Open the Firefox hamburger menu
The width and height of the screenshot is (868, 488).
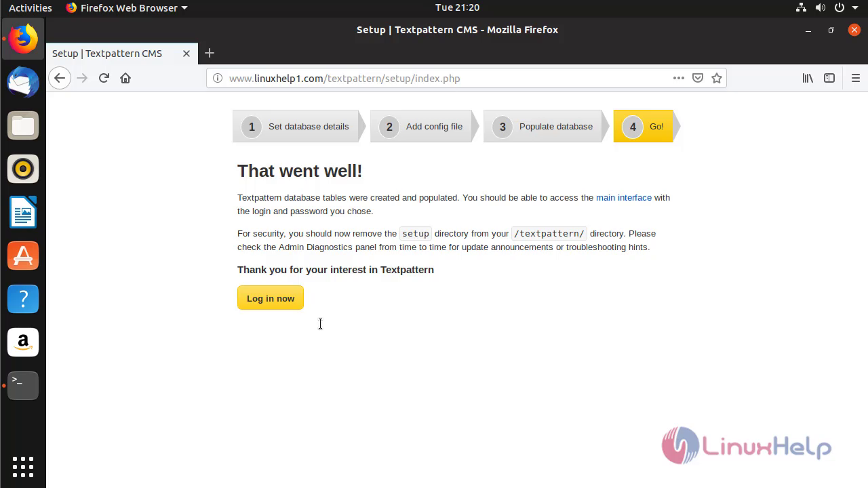(855, 78)
